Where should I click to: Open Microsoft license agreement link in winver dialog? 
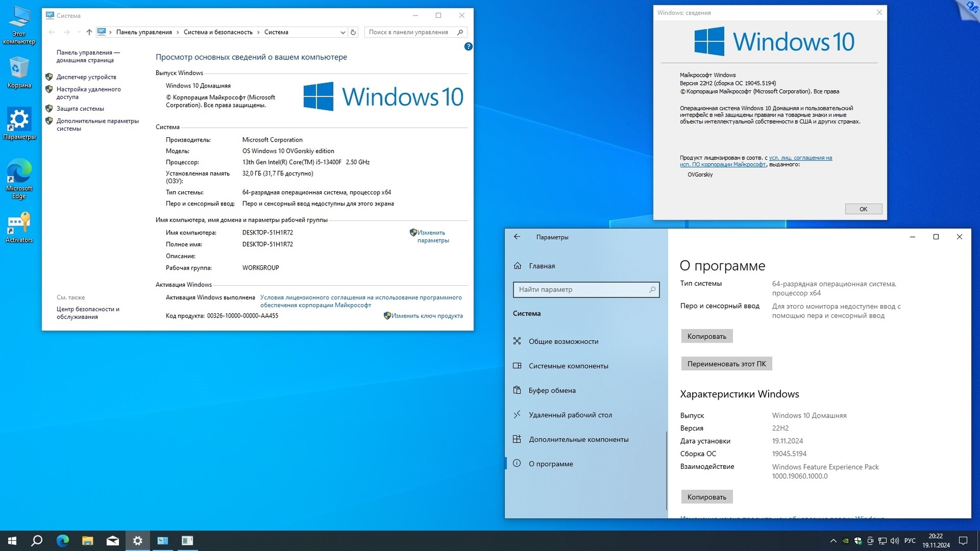pos(756,161)
